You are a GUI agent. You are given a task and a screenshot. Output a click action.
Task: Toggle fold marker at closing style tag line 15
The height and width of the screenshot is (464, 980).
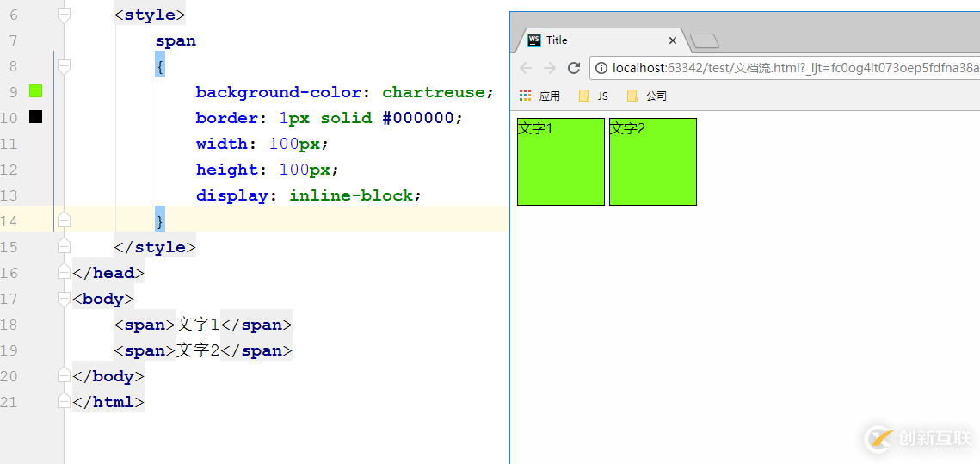pyautogui.click(x=64, y=246)
